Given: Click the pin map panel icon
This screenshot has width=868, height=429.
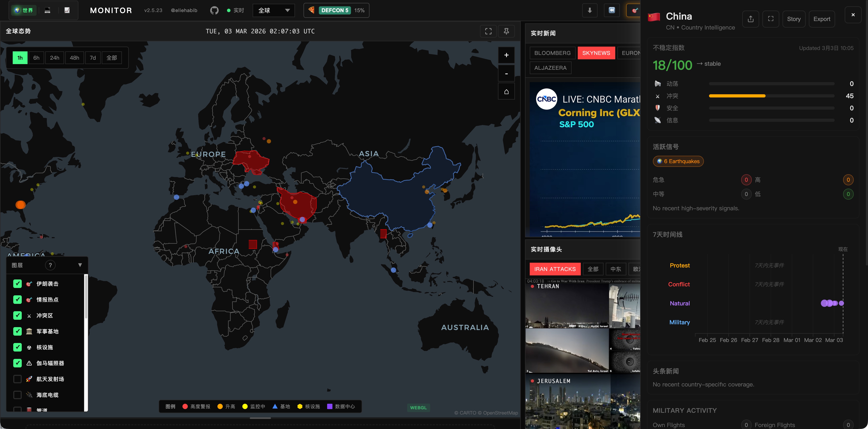Looking at the screenshot, I should [x=506, y=31].
